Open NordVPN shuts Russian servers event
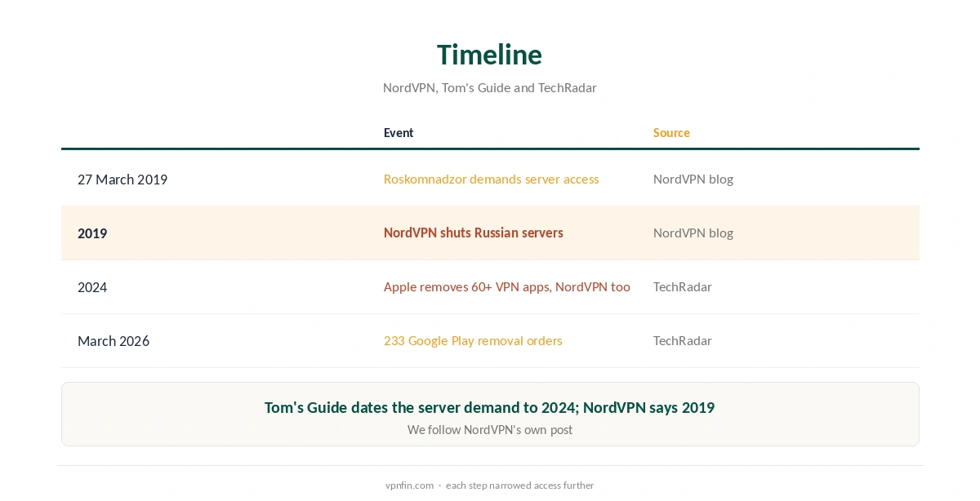This screenshot has height=501, width=980. click(474, 233)
